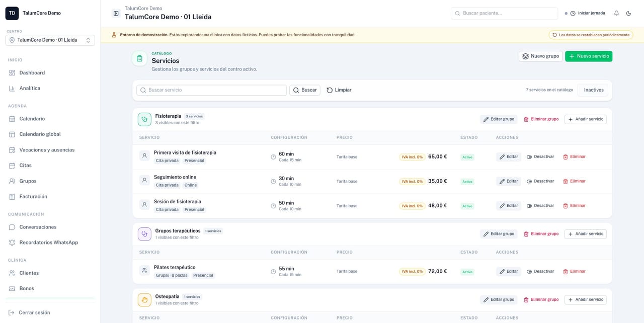644x323 pixels.
Task: Toggle the sidebar panel icon
Action: (116, 14)
